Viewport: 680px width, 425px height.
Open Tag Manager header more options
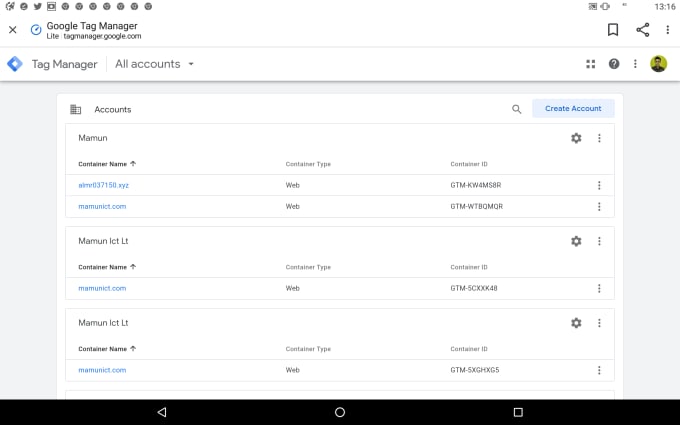pos(635,64)
